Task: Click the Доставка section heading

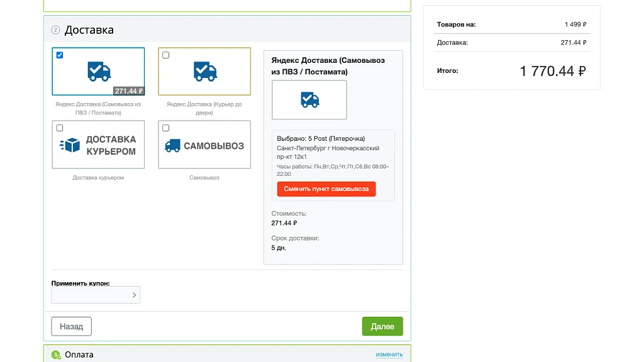Action: (89, 30)
